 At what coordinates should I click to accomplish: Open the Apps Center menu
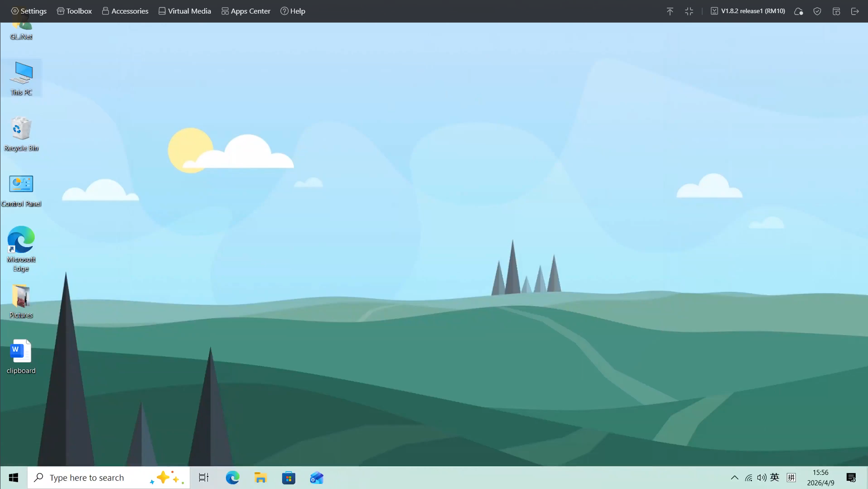(246, 11)
